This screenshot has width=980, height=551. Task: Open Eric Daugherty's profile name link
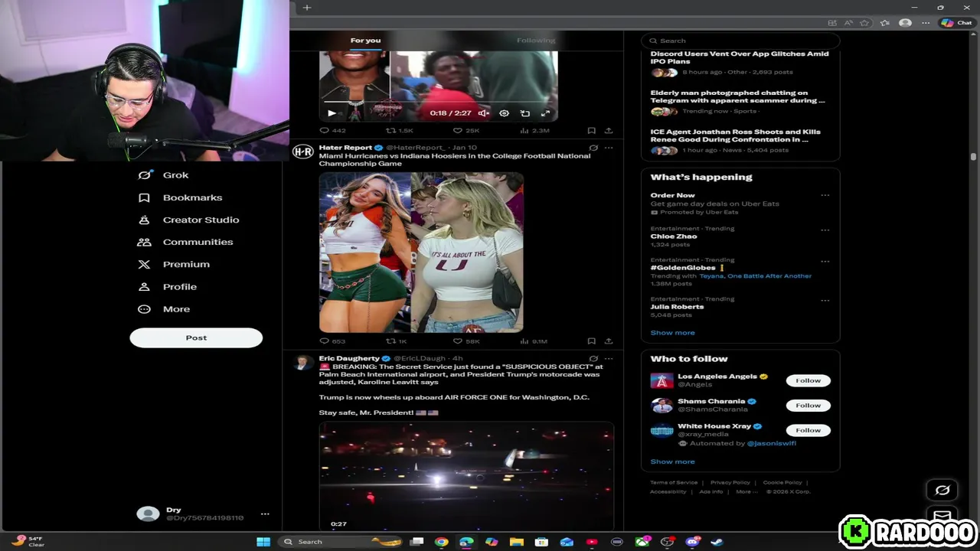point(349,358)
